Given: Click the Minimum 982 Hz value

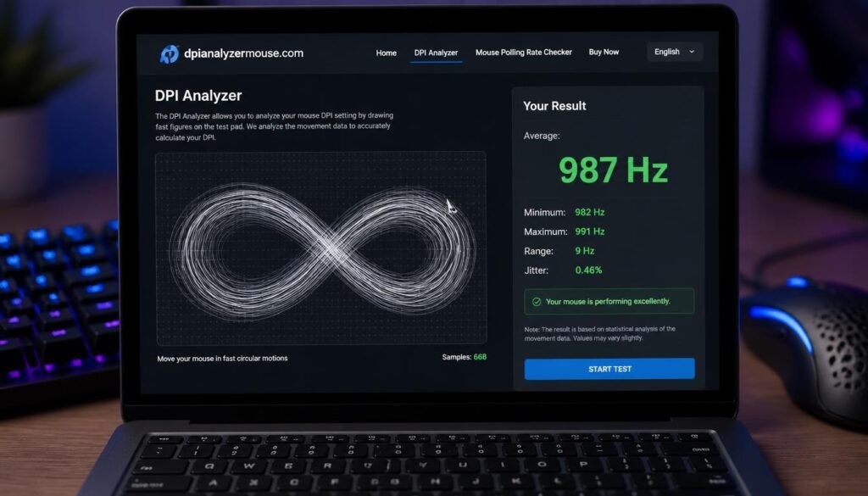Looking at the screenshot, I should 590,212.
